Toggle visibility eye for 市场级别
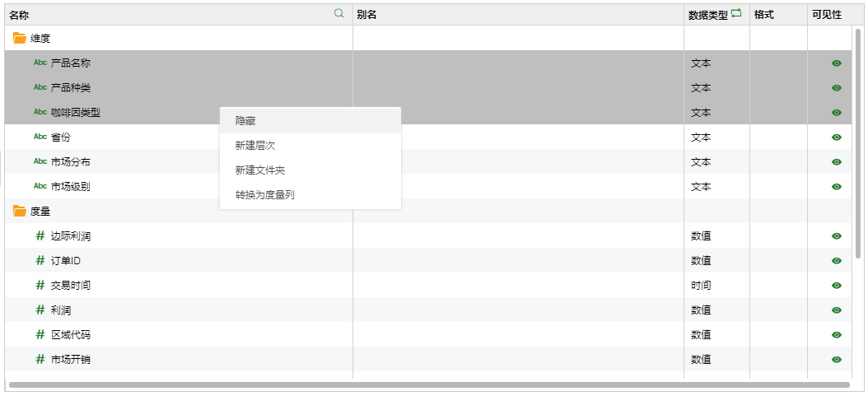The image size is (868, 396). (x=837, y=187)
